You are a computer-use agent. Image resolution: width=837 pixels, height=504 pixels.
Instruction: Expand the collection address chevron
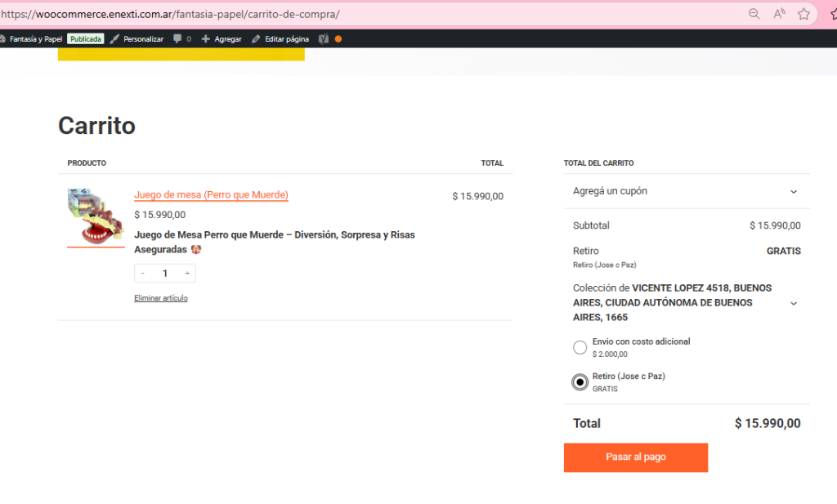pos(793,303)
